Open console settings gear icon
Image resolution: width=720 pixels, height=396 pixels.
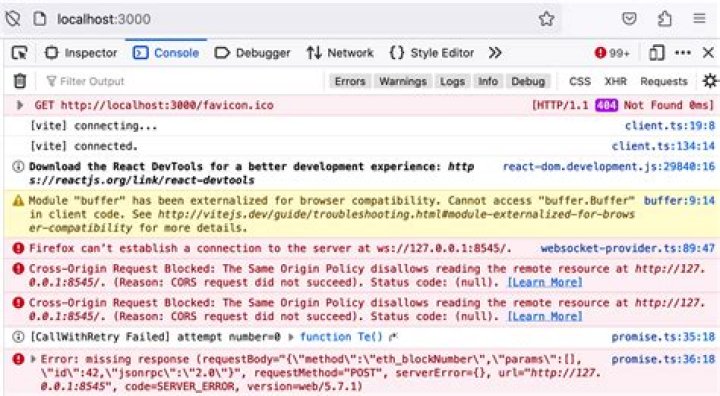coord(710,81)
